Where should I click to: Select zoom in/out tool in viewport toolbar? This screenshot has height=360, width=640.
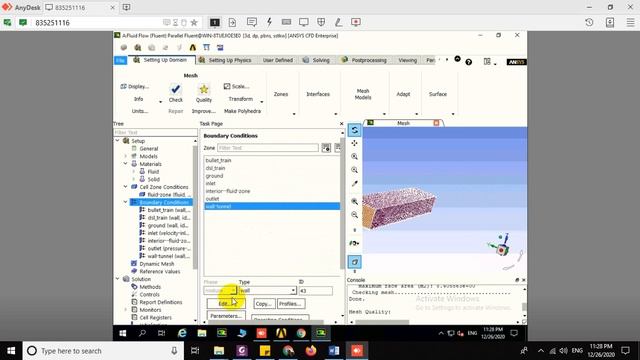click(x=354, y=157)
